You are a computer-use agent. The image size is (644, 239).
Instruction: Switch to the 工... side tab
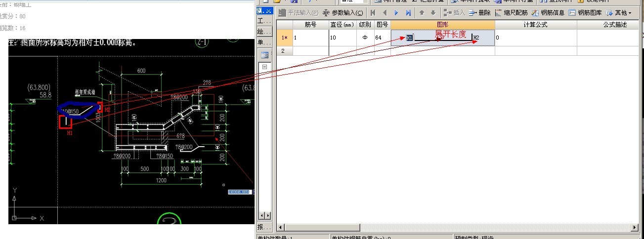coord(264,21)
